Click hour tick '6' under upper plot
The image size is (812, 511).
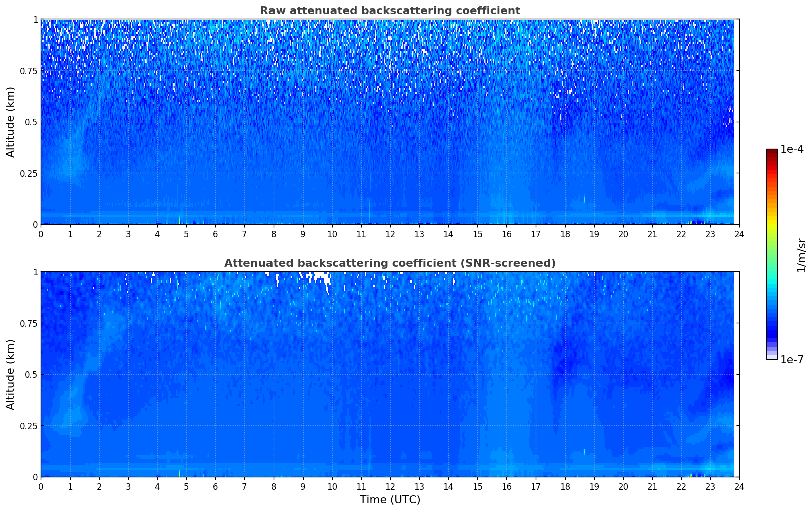click(215, 234)
